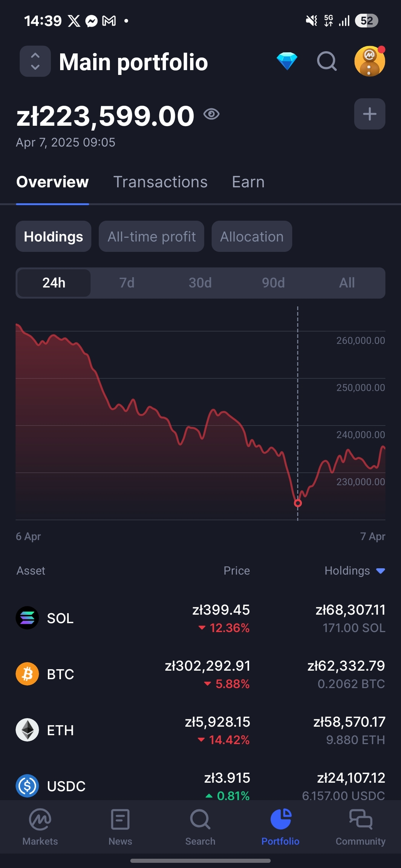Open Community in bottom navigation
401x868 pixels.
[360, 825]
